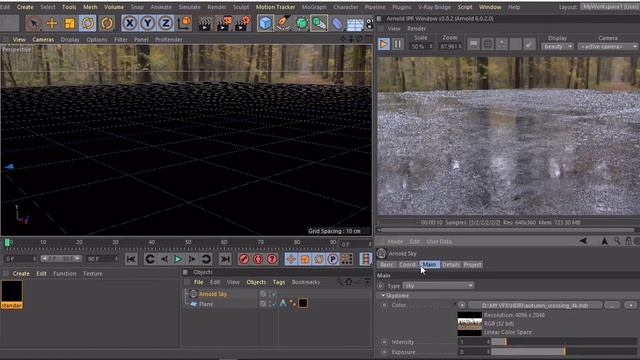The height and width of the screenshot is (360, 640).
Task: Open the MoGraph menu
Action: [314, 7]
